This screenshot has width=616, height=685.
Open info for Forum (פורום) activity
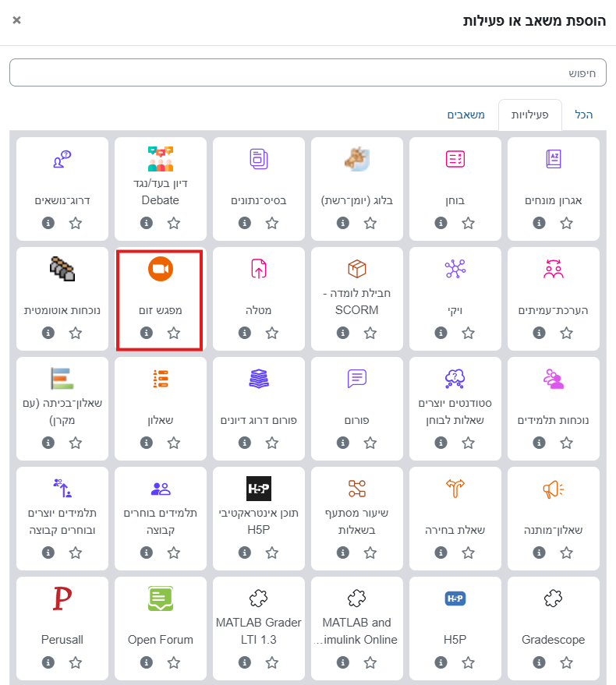(x=342, y=443)
